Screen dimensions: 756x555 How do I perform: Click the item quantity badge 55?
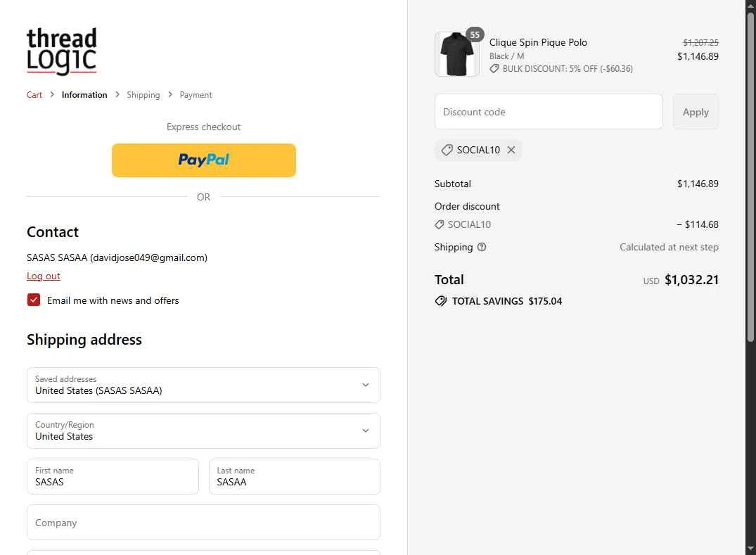[x=475, y=34]
